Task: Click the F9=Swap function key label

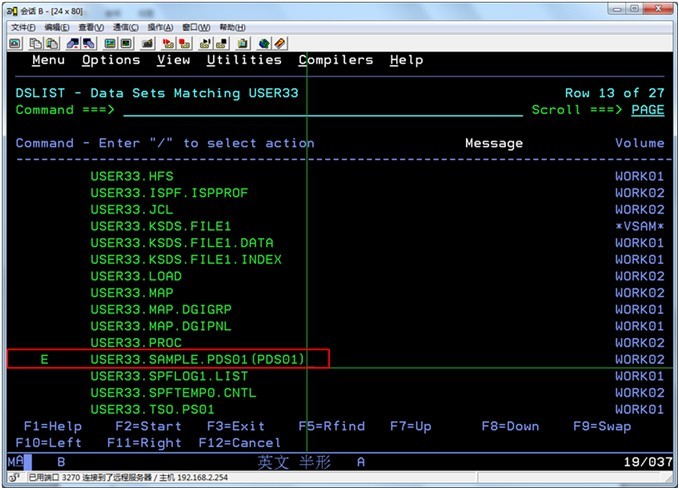Action: coord(602,426)
